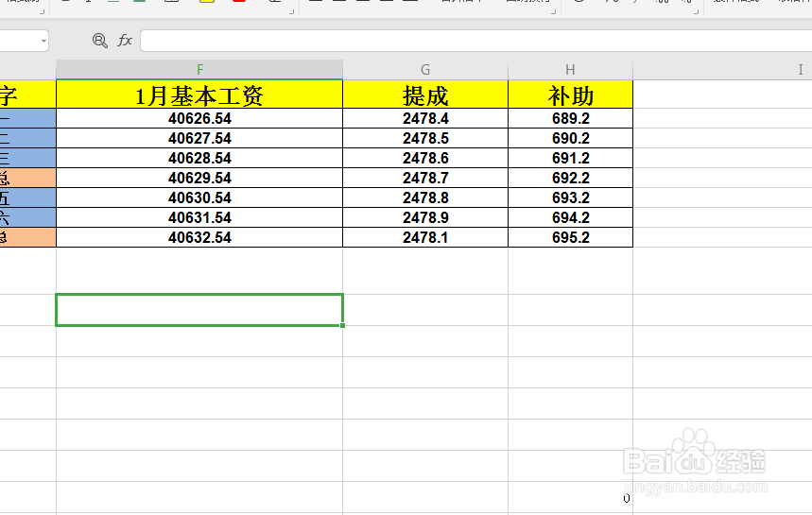The height and width of the screenshot is (515, 812).
Task: Open the font group dialog launcher
Action: (291, 11)
